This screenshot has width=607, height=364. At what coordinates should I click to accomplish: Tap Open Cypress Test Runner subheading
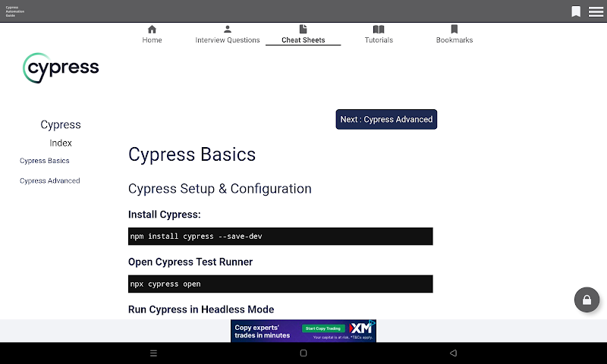coord(190,262)
